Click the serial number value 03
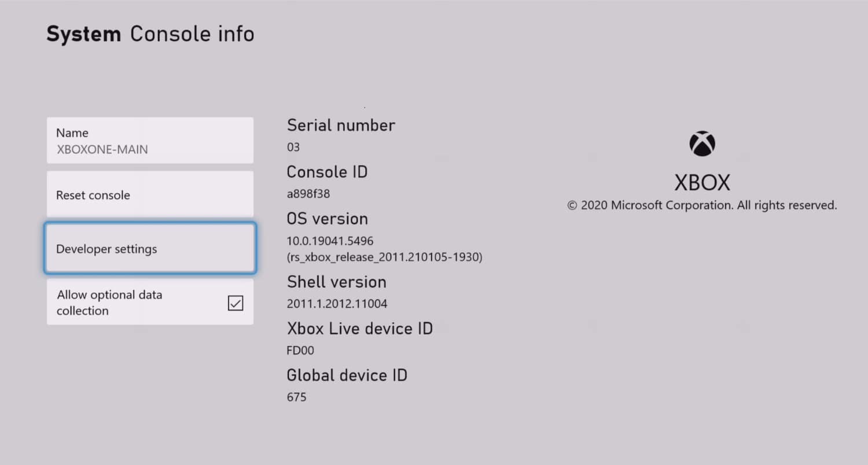The image size is (868, 465). coord(293,147)
